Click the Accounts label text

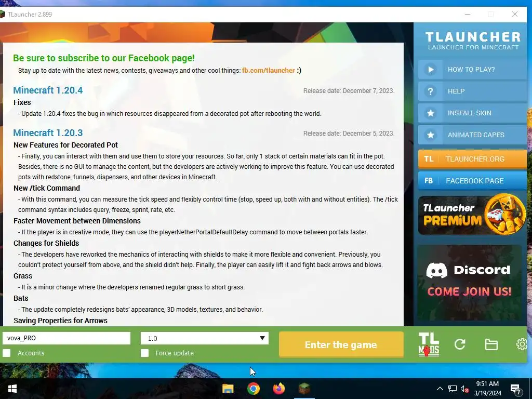(x=31, y=353)
